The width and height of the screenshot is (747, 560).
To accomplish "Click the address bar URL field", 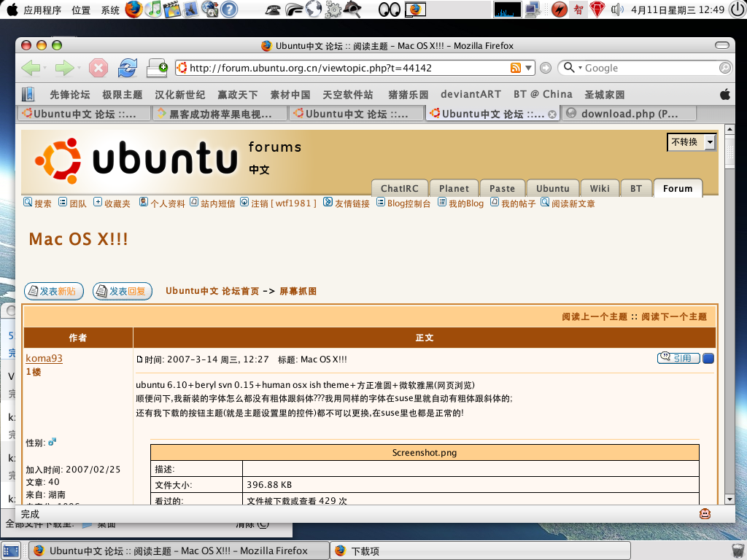I will coord(349,68).
